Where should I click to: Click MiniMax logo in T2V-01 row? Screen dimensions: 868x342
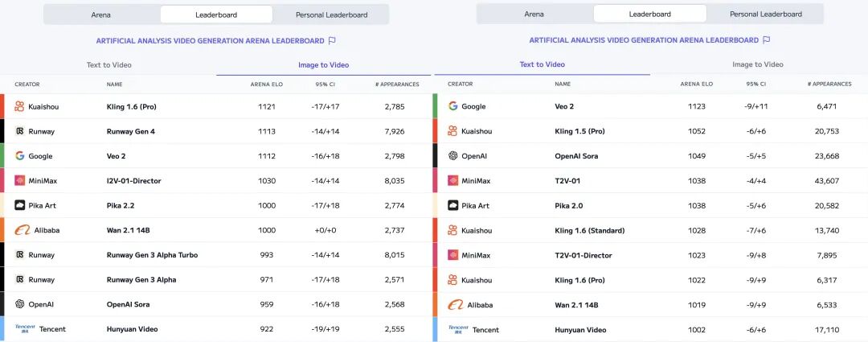coord(452,181)
